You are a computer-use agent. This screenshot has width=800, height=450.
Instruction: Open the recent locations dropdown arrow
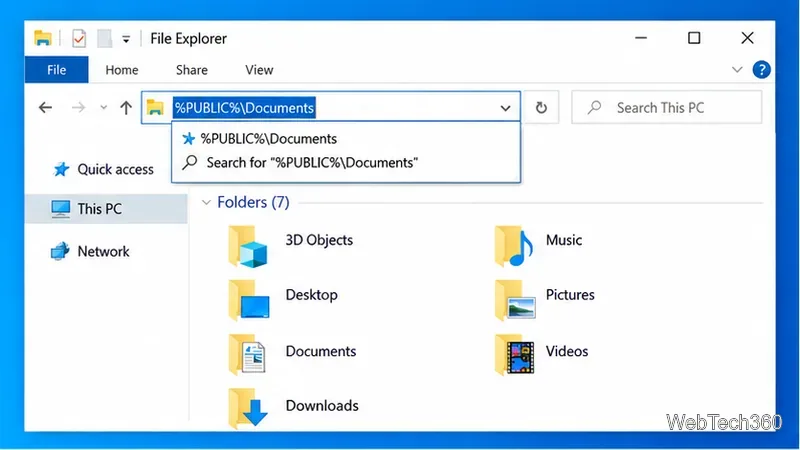pyautogui.click(x=104, y=108)
